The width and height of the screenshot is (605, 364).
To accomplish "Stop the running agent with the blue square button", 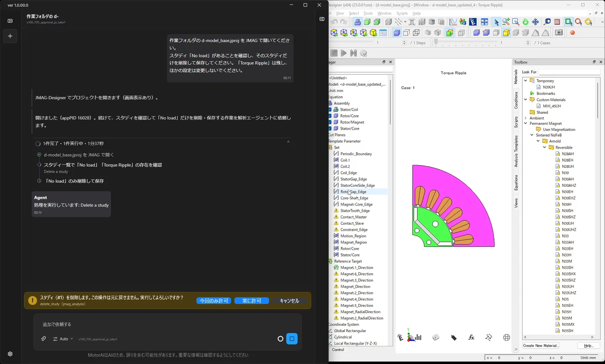I will coord(292,339).
